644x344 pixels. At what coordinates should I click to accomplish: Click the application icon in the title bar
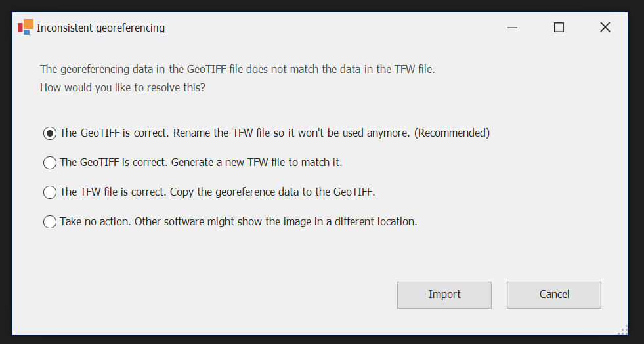click(x=26, y=27)
